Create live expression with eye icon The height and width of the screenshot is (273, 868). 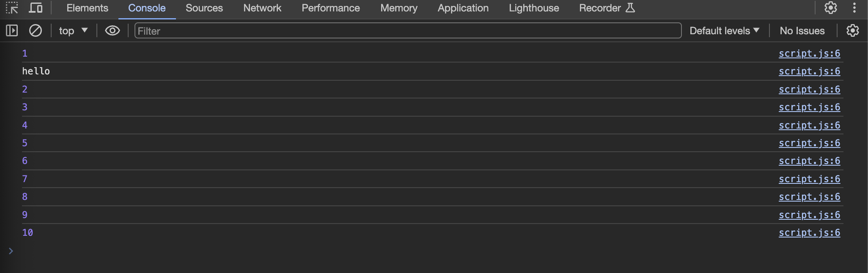[112, 30]
